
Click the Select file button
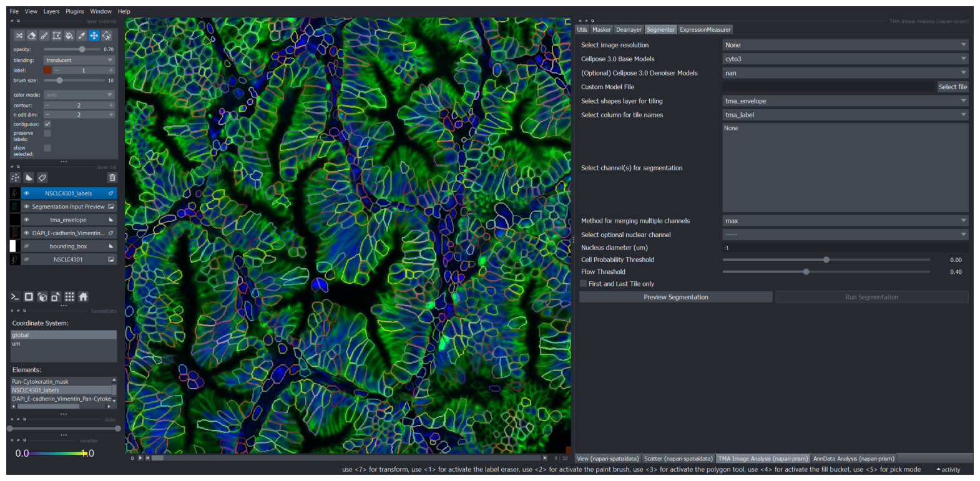click(x=953, y=87)
